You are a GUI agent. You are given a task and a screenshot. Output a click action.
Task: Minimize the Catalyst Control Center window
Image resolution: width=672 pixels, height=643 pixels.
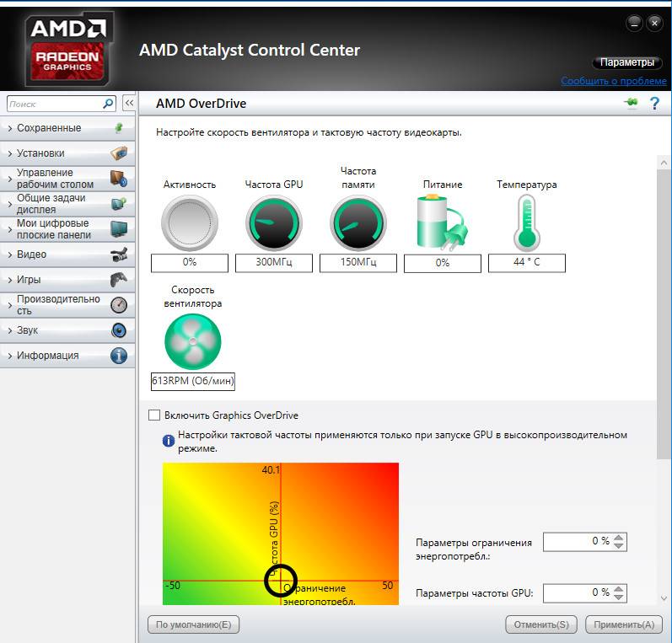(x=634, y=23)
